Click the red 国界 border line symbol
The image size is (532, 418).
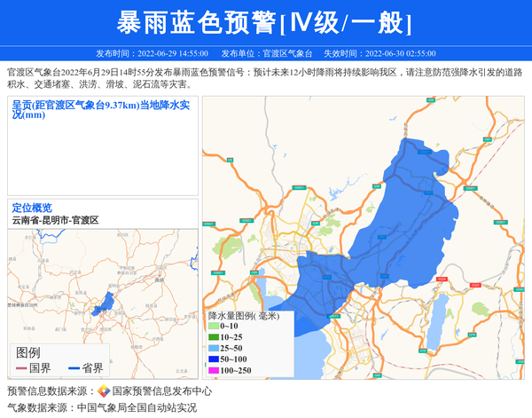pyautogui.click(x=21, y=368)
